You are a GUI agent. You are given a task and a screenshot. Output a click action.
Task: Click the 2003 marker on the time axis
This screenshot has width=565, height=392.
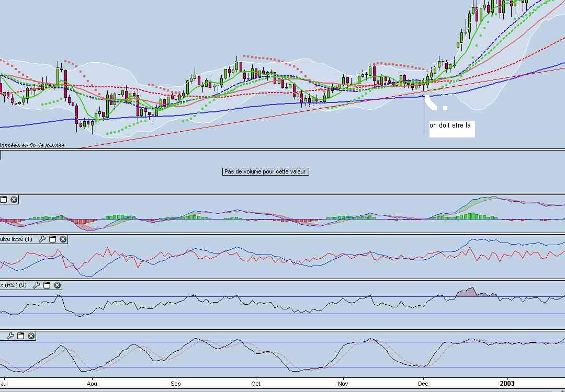click(506, 384)
